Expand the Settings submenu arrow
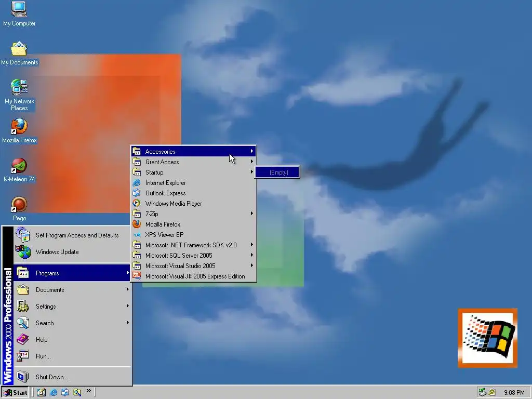532x399 pixels. pyautogui.click(x=128, y=305)
